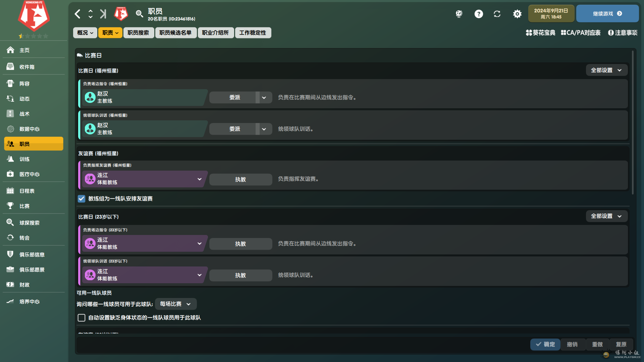Expand 每场比赛 dropdown
The image size is (644, 362).
click(176, 304)
